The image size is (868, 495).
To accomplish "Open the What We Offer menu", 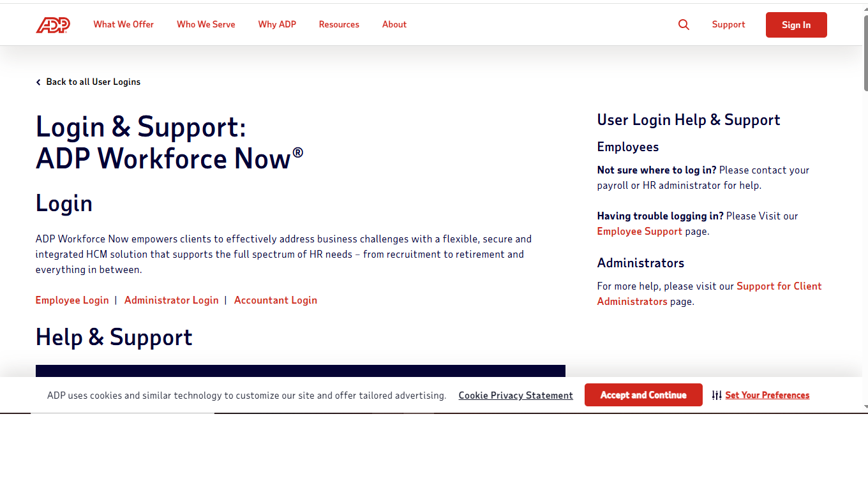I will tap(123, 24).
